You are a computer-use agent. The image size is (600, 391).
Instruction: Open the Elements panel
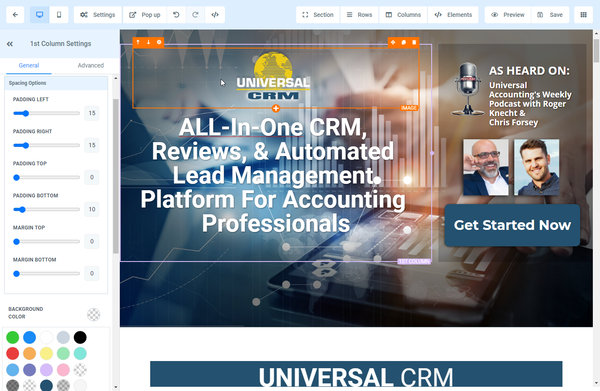tap(453, 15)
